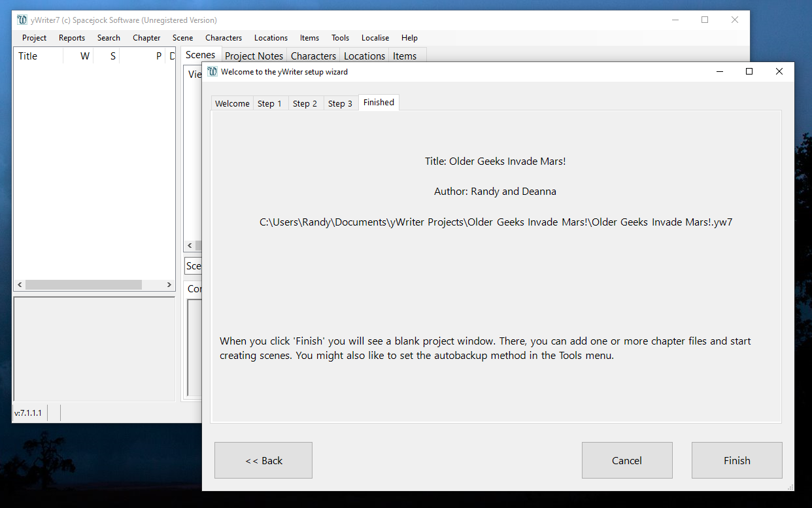Open the Localise menu
Viewport: 812px width, 508px height.
(375, 38)
